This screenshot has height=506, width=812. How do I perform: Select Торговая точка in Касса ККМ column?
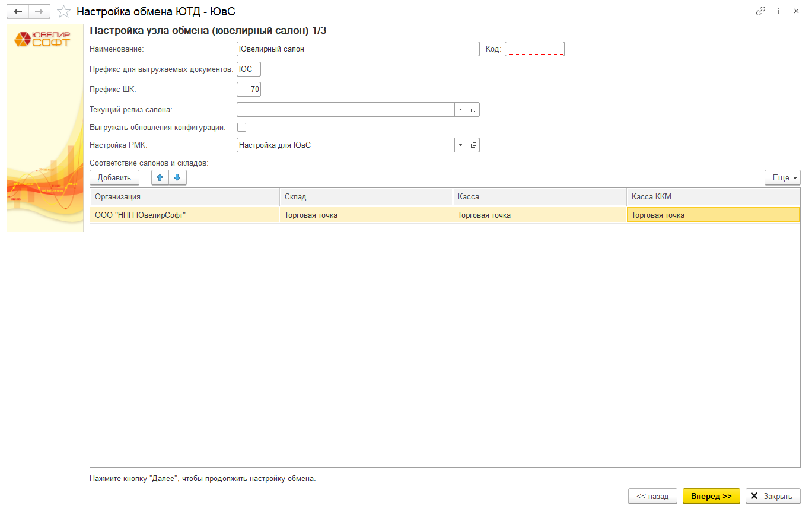(x=714, y=215)
